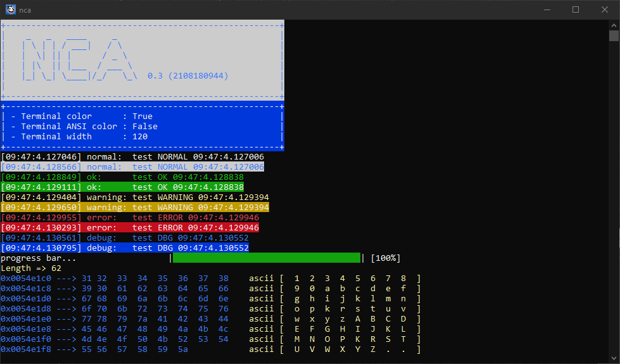The image size is (620, 364).
Task: Close the nca terminal window
Action: (605, 9)
